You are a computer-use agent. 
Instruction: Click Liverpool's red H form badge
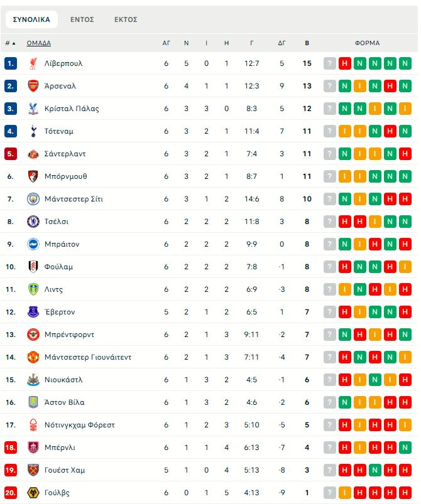pos(345,63)
